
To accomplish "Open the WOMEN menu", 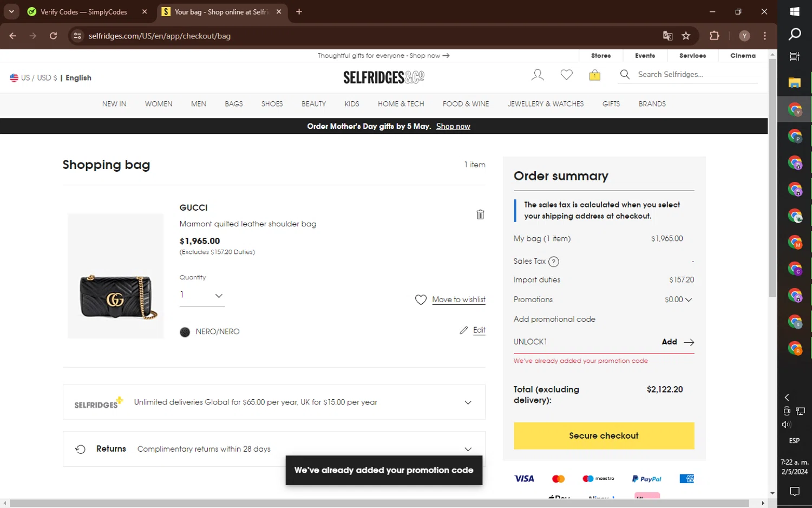I will pos(159,104).
